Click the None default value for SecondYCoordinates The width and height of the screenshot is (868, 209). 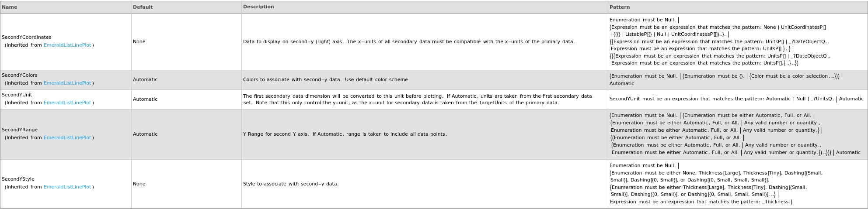point(139,42)
